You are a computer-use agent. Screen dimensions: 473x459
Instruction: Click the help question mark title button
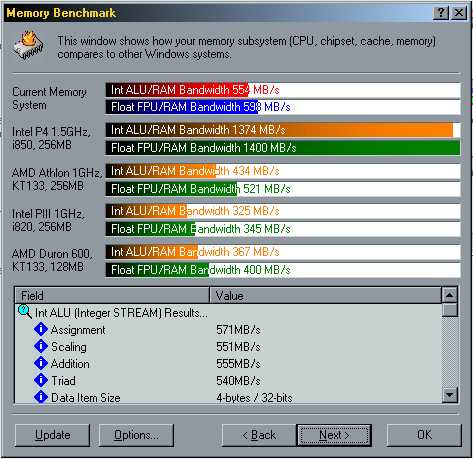click(x=441, y=13)
